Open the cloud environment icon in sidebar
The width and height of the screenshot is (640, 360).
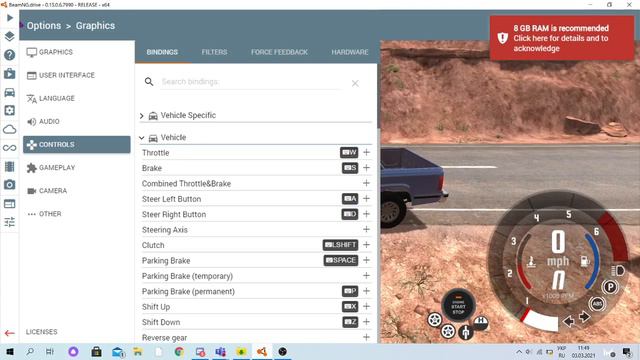tap(10, 130)
